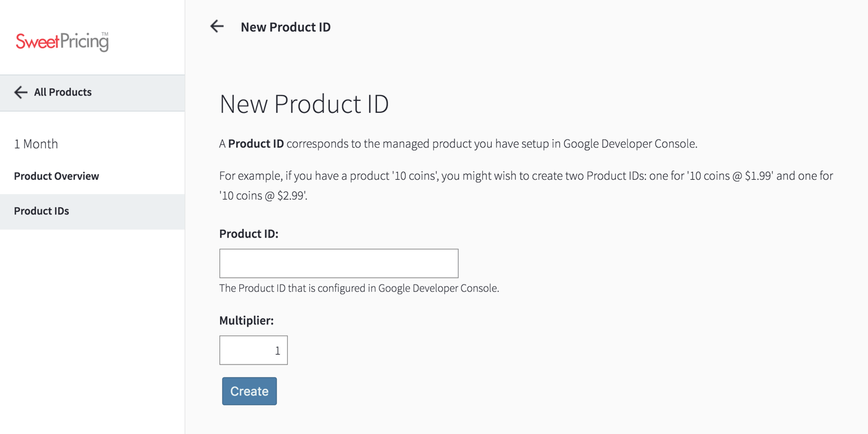Screen dimensions: 868x434
Task: Focus the Product ID text field
Action: click(x=339, y=263)
